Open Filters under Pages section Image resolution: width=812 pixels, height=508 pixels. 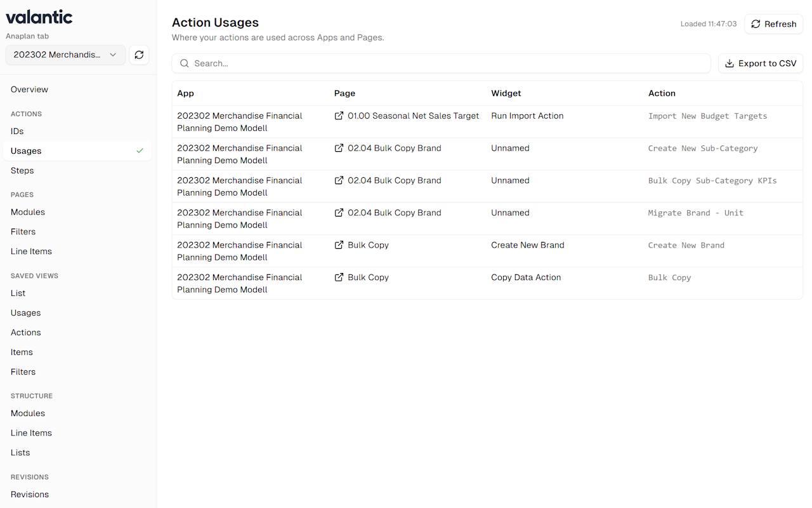[77, 232]
